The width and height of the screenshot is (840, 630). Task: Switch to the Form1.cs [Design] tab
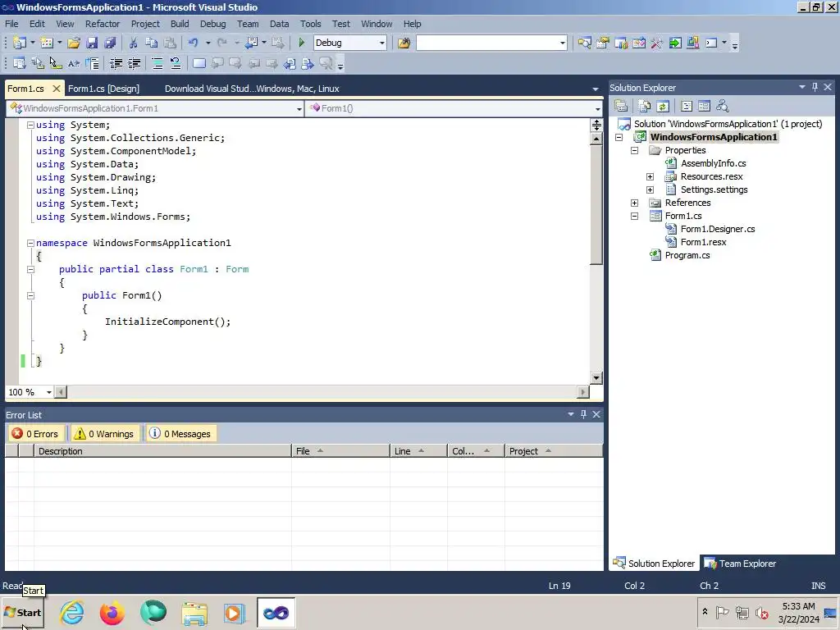(103, 89)
